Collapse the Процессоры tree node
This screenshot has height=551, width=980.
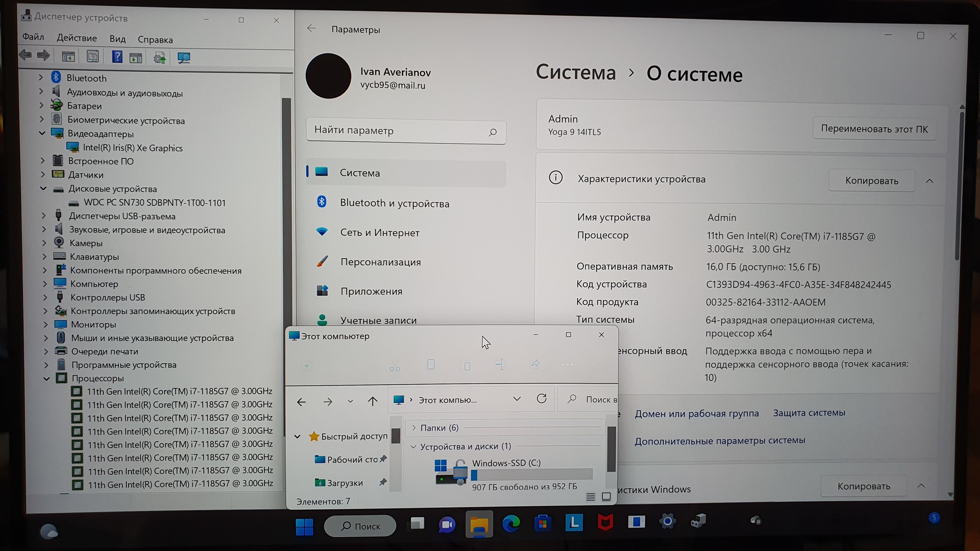click(46, 378)
